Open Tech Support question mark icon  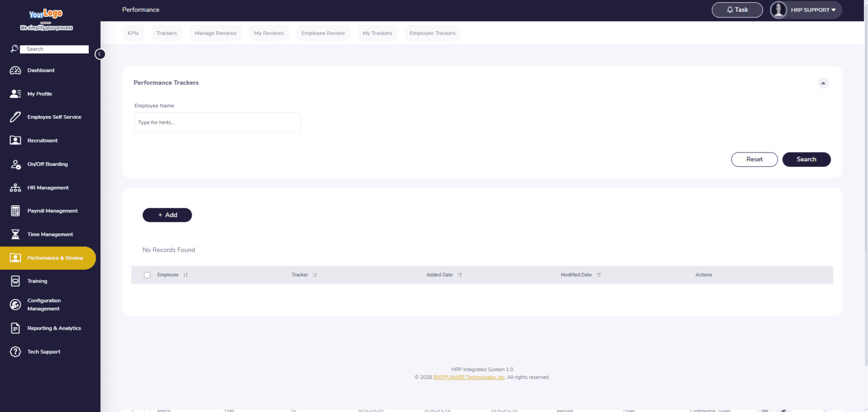click(x=15, y=352)
